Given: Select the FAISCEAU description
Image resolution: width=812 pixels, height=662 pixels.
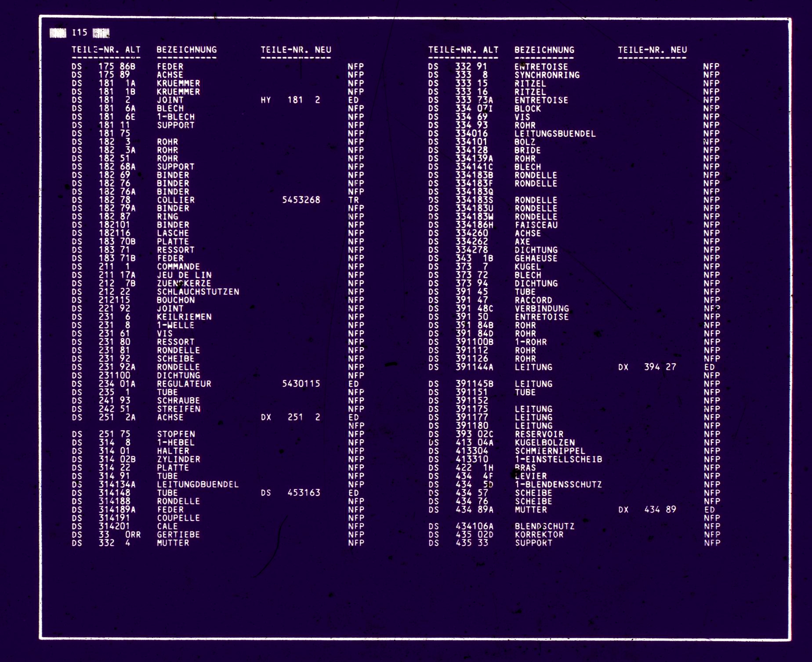Looking at the screenshot, I should pyautogui.click(x=536, y=225).
